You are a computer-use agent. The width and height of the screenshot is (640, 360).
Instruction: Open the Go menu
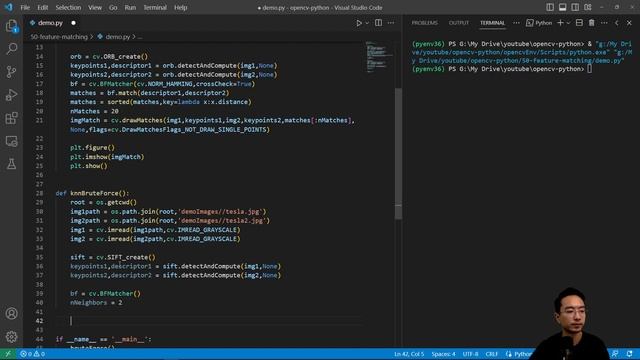click(113, 7)
